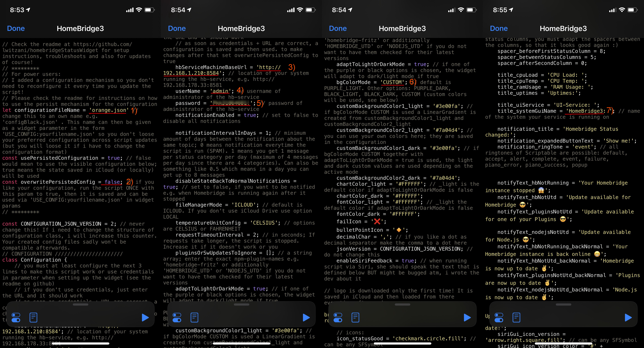Tap the settings toggle icon in the second screen
This screenshot has height=348, width=644.
(x=177, y=318)
